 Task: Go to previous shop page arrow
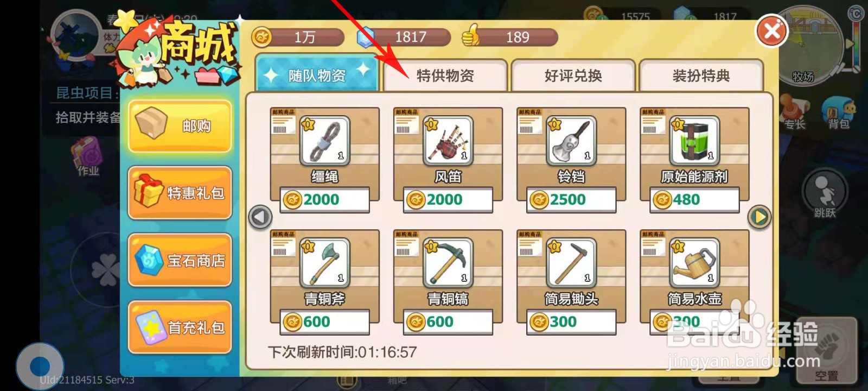tap(260, 217)
